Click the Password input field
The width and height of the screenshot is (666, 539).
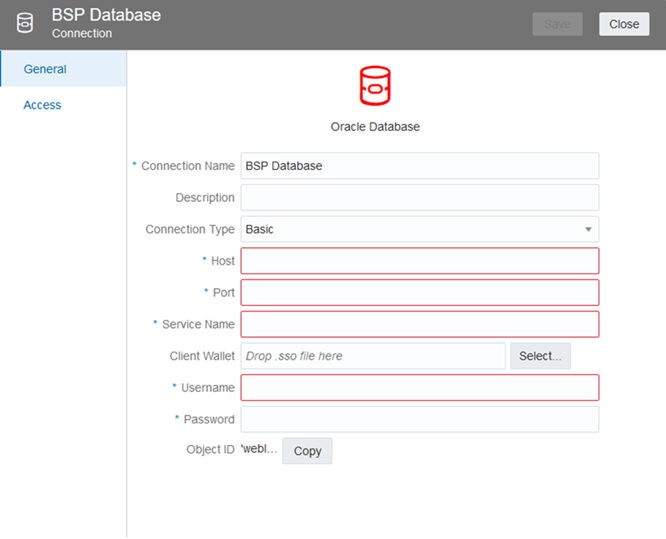coord(420,419)
